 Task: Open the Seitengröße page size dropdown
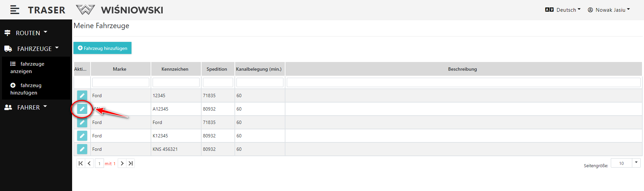click(636, 163)
